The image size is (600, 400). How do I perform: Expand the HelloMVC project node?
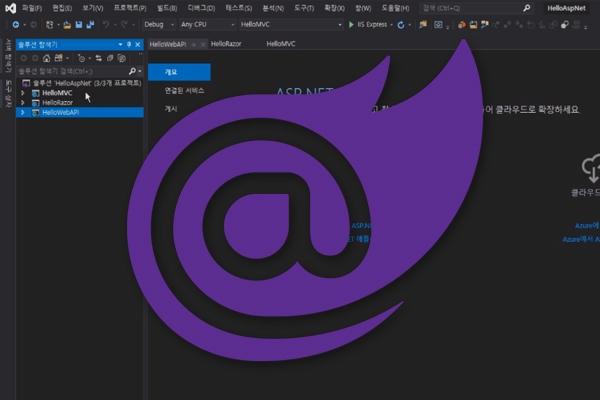(x=23, y=93)
